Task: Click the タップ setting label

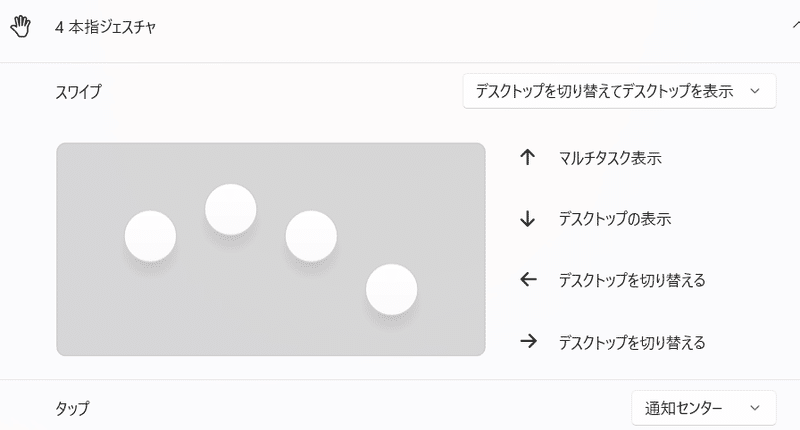Action: point(72,408)
